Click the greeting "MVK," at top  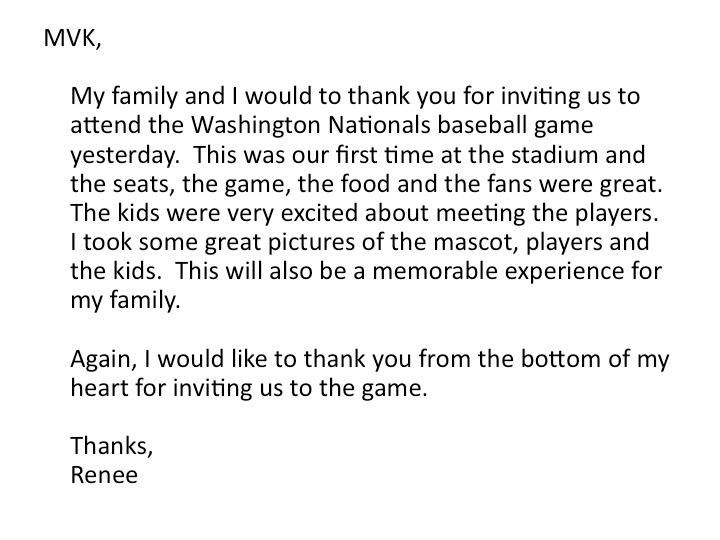pos(72,38)
